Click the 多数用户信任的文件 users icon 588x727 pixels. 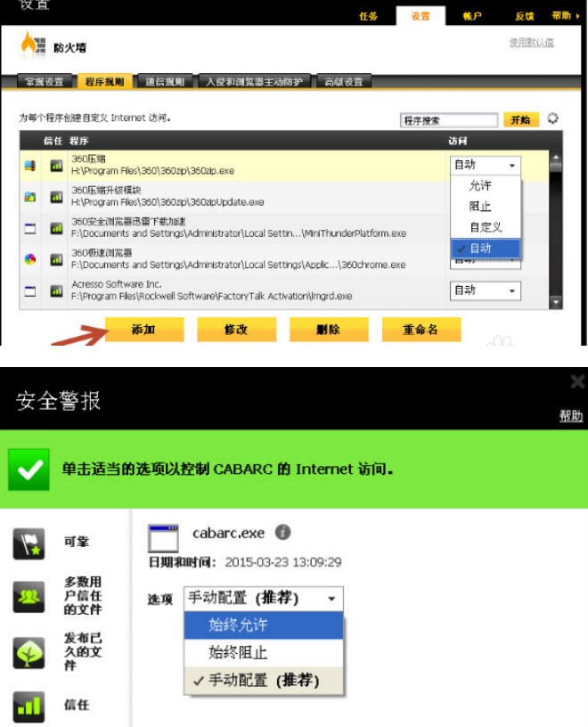tap(29, 597)
